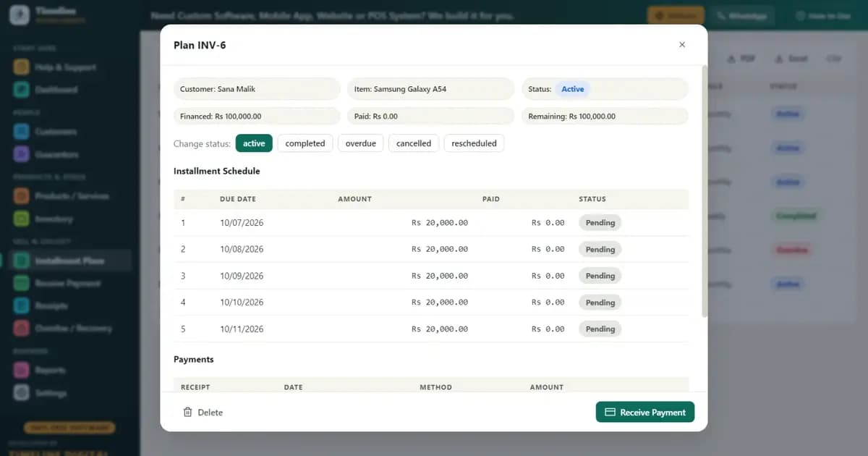The height and width of the screenshot is (456, 868).
Task: Click the Delete plan button
Action: pos(203,412)
